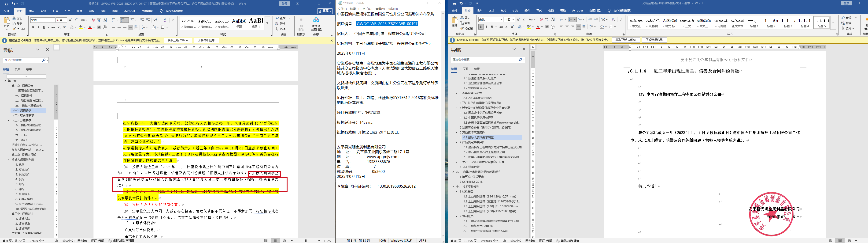Increase indent in right Word window
The width and height of the screenshot is (868, 243).
[596, 19]
